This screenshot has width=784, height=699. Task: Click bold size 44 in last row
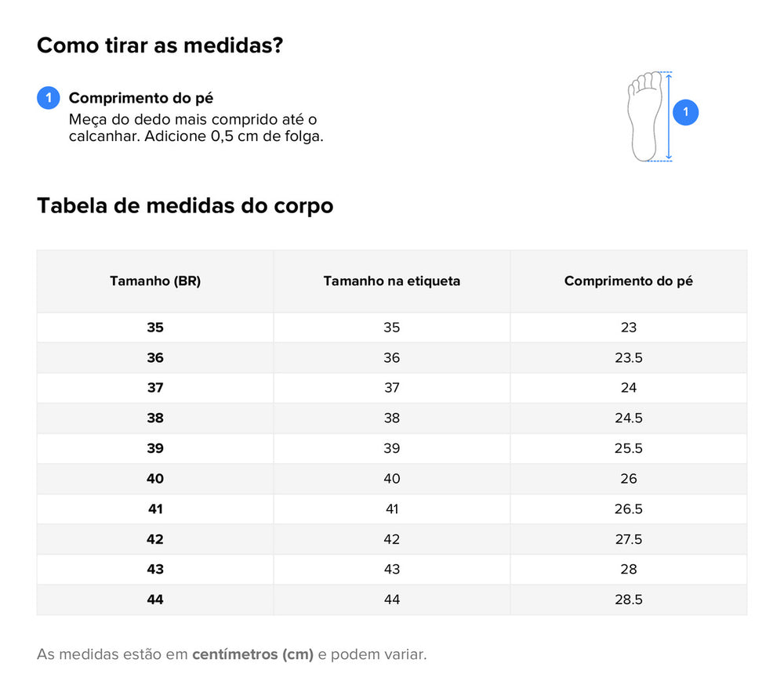point(155,599)
